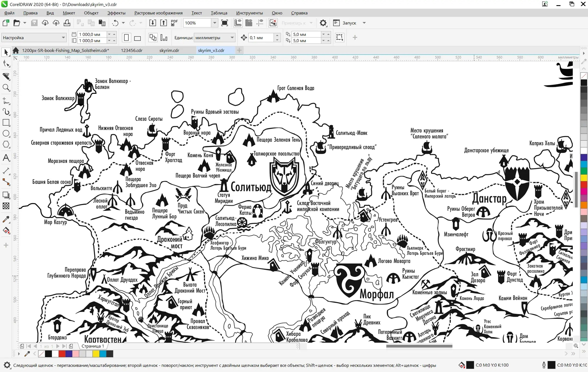Add a new document tab
The width and height of the screenshot is (588, 372).
tap(239, 50)
